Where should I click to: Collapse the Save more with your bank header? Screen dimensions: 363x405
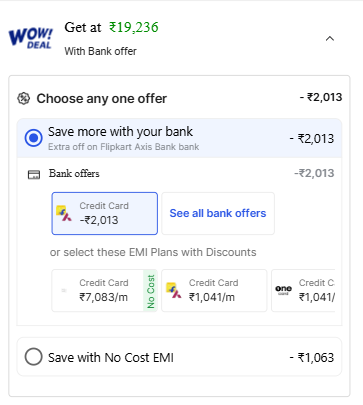179,138
